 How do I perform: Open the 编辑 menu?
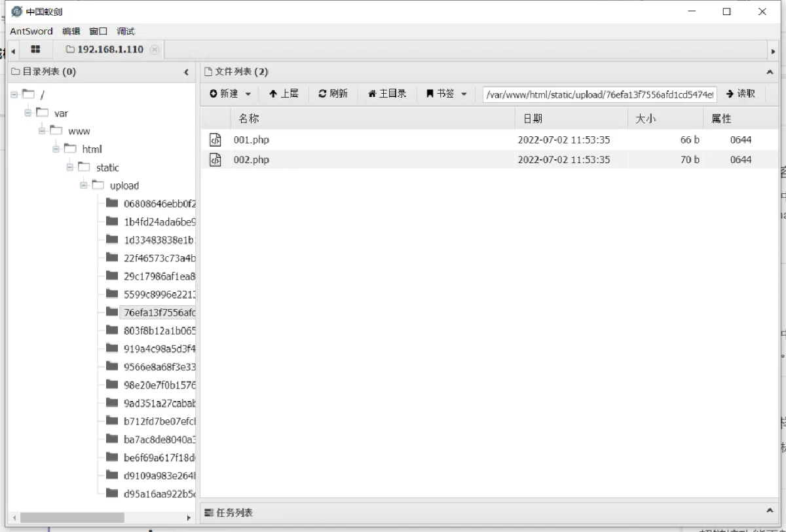[x=71, y=31]
